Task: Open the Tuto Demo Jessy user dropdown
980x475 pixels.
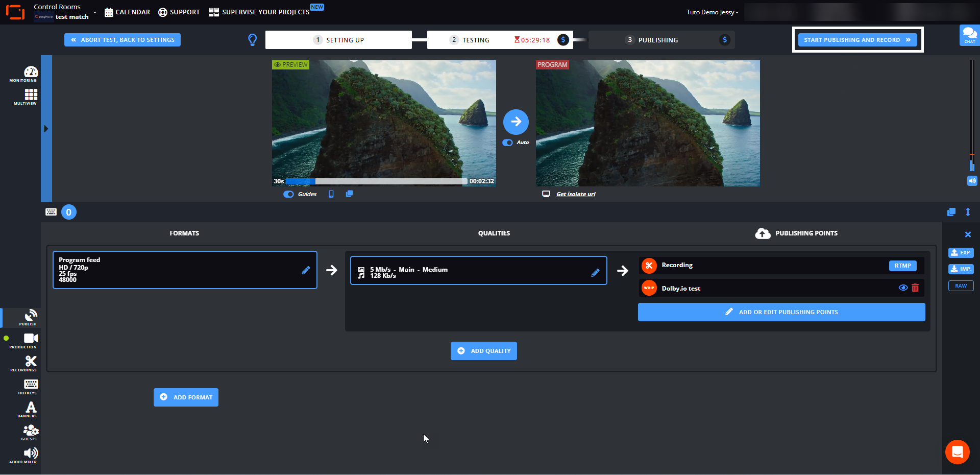Action: pos(712,12)
